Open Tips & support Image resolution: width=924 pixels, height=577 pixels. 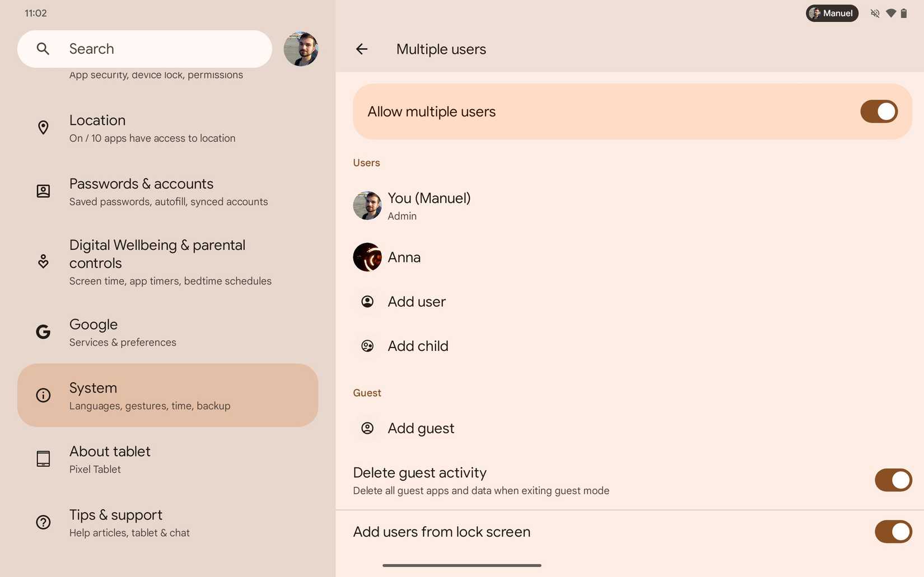coord(168,523)
